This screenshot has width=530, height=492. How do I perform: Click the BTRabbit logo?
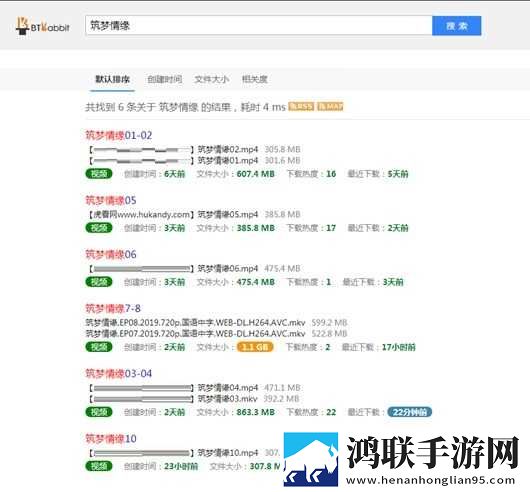(x=43, y=26)
